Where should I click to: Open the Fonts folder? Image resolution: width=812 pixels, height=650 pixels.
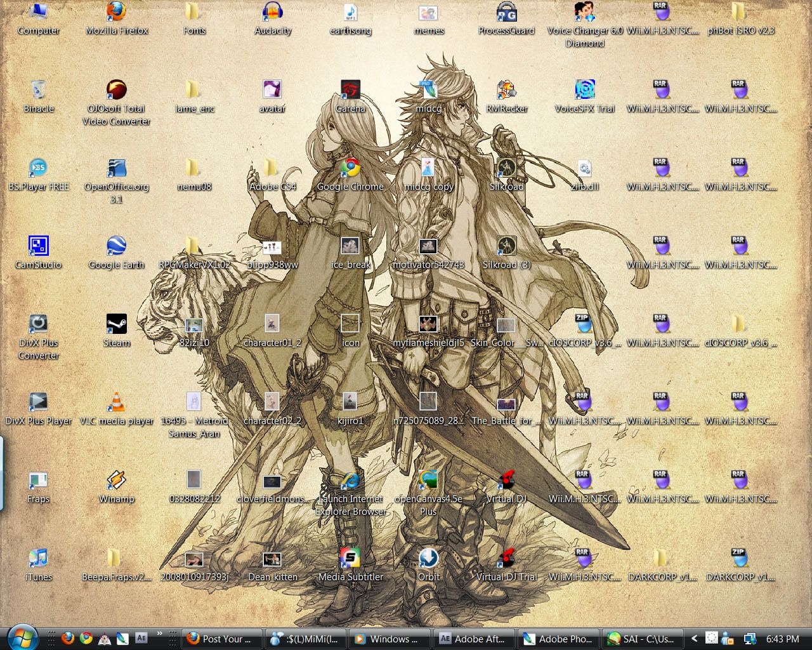coord(195,18)
